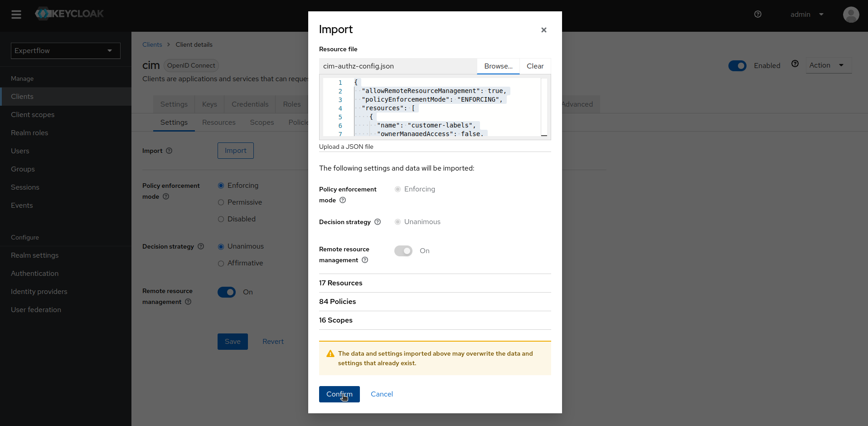Open the hamburger navigation menu
Image resolution: width=868 pixels, height=426 pixels.
(x=16, y=14)
